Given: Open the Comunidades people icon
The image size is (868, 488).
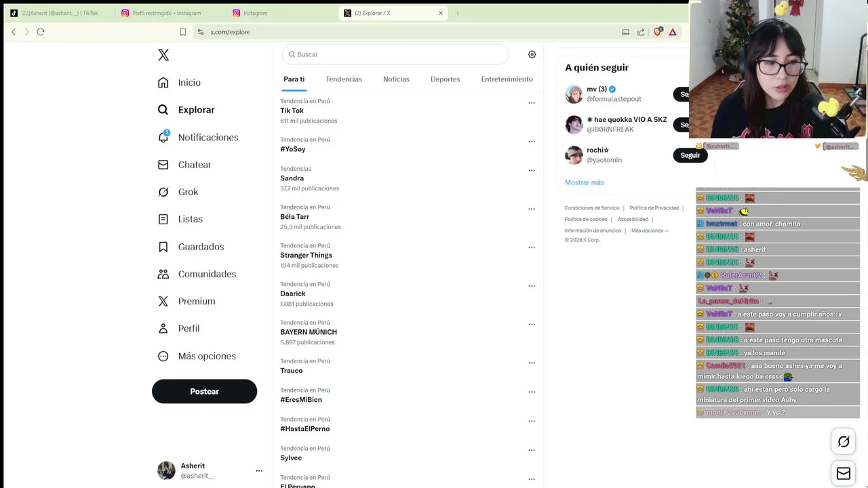Looking at the screenshot, I should [x=163, y=274].
